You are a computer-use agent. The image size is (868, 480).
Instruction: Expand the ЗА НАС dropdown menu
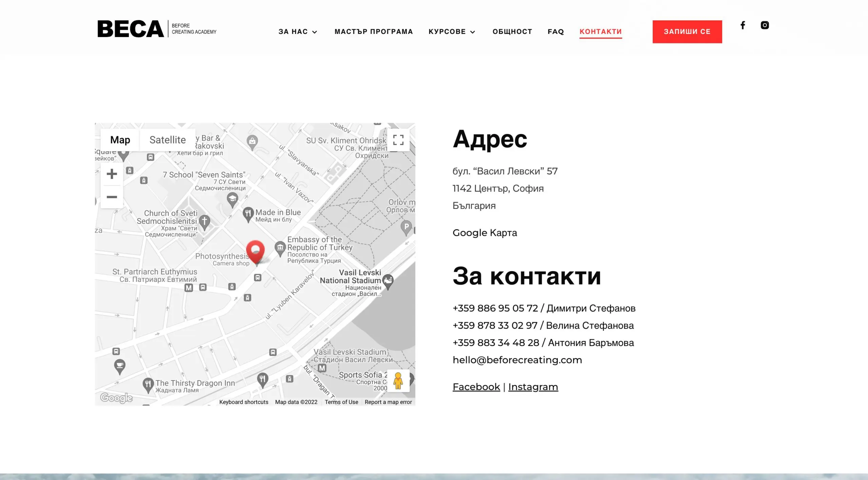click(298, 32)
